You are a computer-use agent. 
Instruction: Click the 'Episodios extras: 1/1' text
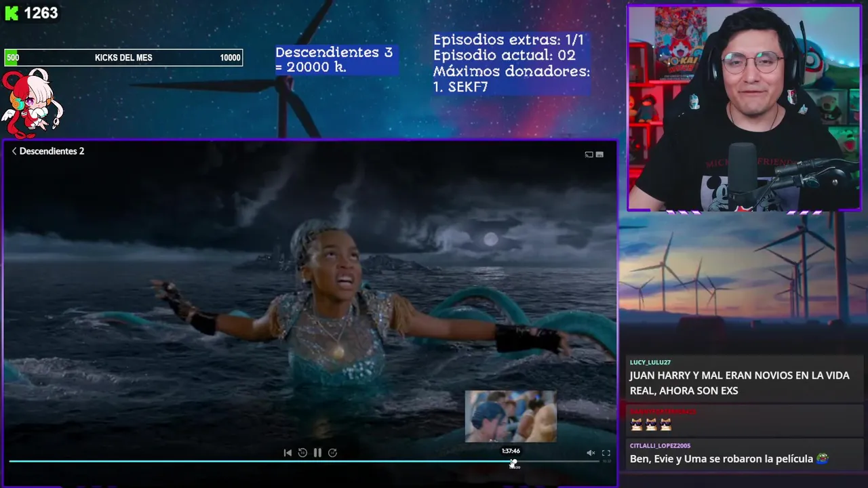click(508, 40)
